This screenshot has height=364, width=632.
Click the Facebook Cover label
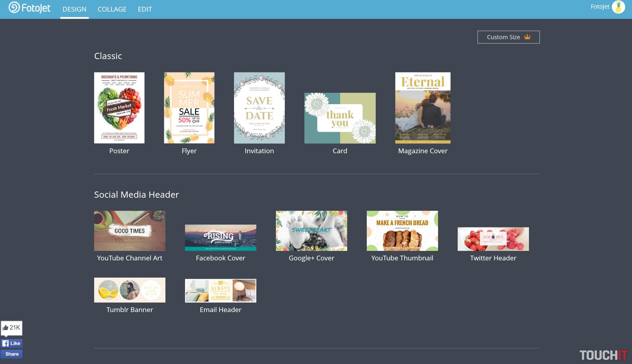pos(220,258)
